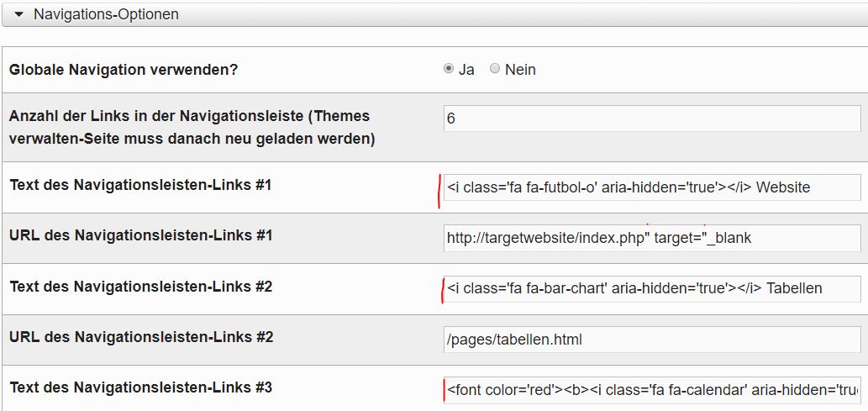Collapse the Navigations-Optionen section triangle
Image resolution: width=868 pixels, height=411 pixels.
point(18,14)
